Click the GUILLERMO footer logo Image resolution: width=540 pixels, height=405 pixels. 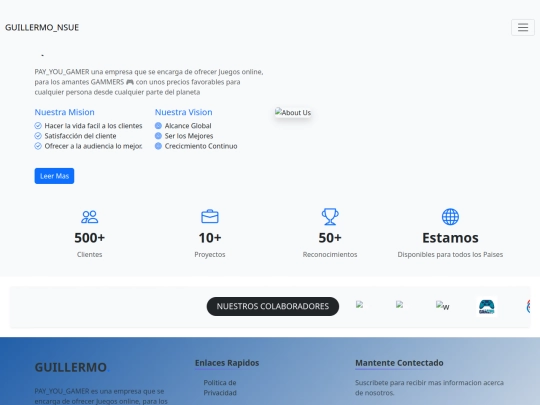[72, 367]
